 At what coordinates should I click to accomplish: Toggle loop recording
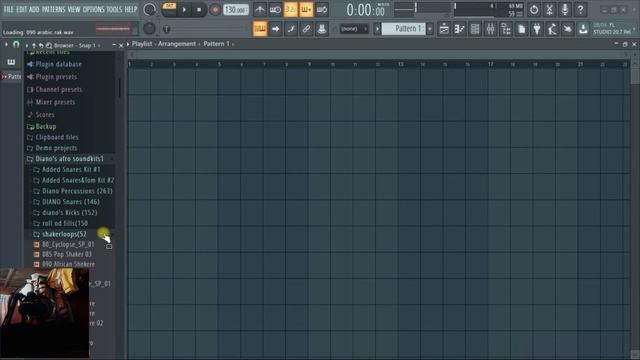pos(322,10)
